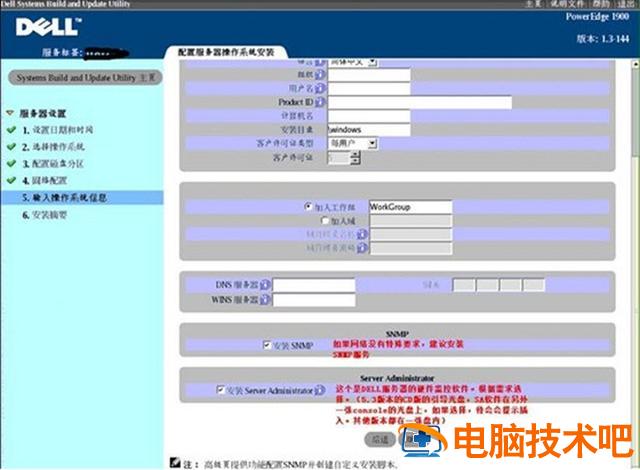
Task: Increase the client license count stepper
Action: 356,154
